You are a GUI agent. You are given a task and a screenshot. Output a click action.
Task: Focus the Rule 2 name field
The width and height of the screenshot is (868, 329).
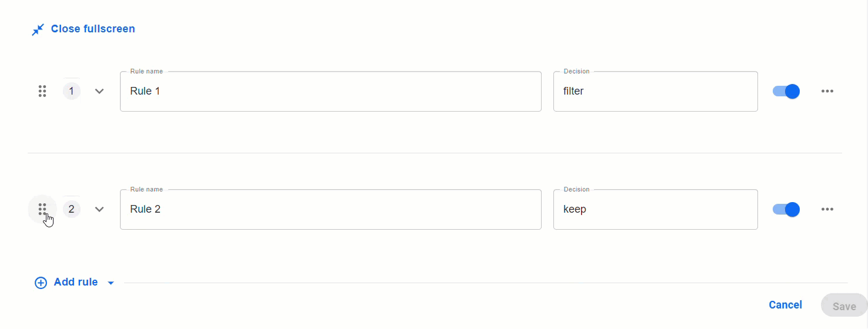pyautogui.click(x=330, y=209)
